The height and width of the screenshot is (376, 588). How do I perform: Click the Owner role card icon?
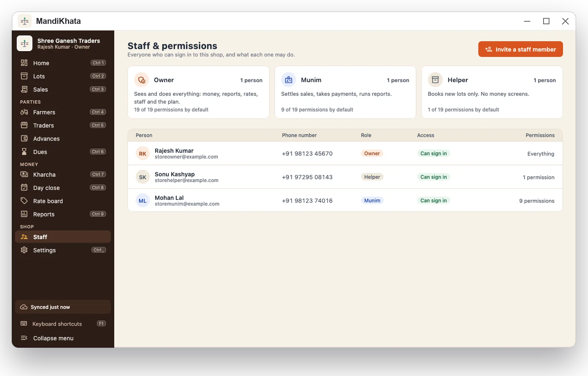(x=141, y=80)
